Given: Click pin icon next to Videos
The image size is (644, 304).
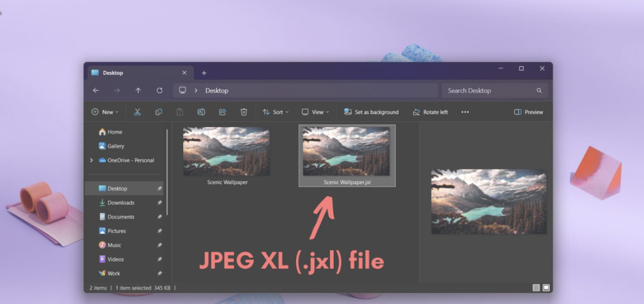Looking at the screenshot, I should tap(159, 260).
